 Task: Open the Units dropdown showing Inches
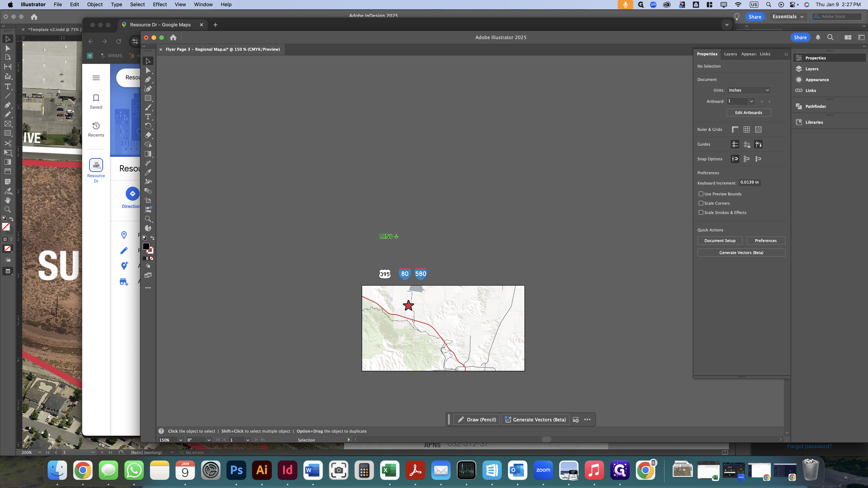[749, 90]
